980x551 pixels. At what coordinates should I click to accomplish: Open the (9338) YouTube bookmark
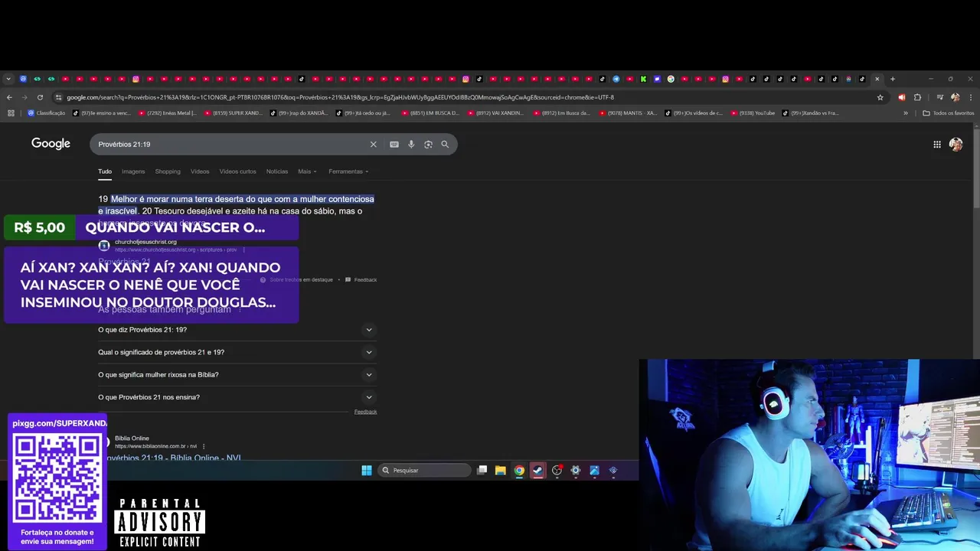pyautogui.click(x=753, y=113)
